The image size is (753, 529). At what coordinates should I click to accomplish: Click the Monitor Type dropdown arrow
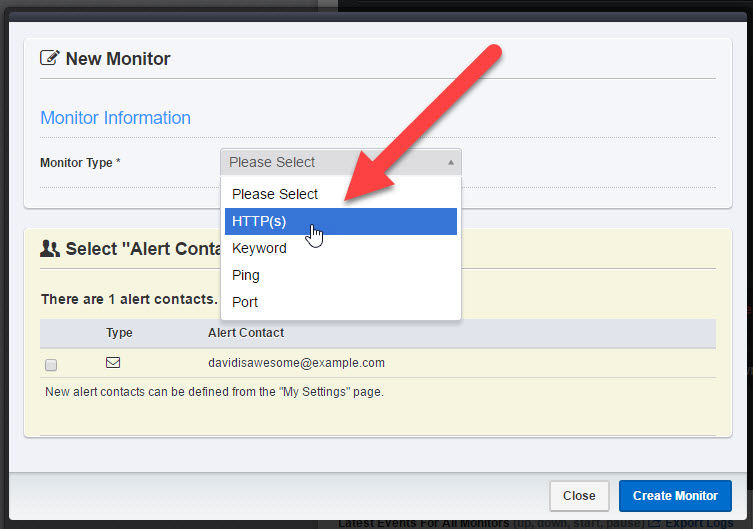click(450, 162)
